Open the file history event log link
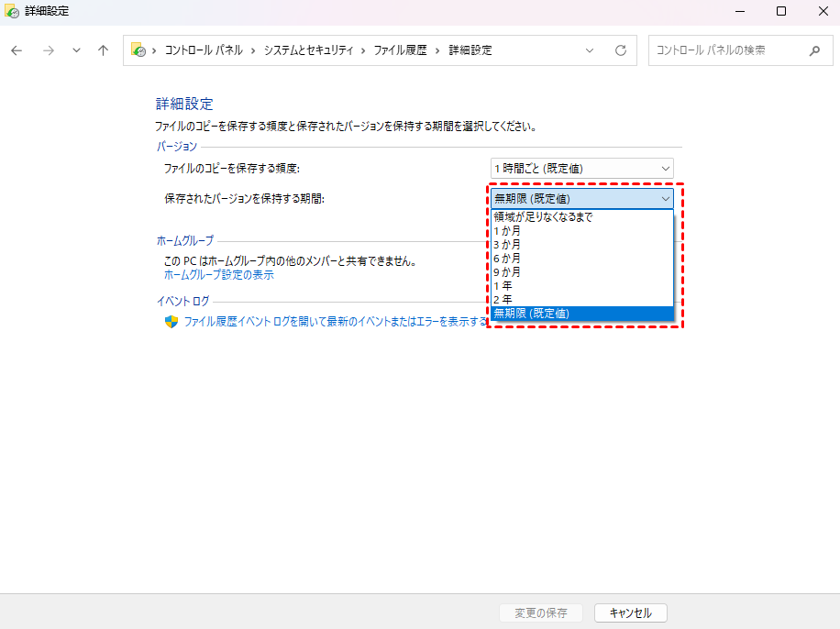This screenshot has width=840, height=629. 335,322
